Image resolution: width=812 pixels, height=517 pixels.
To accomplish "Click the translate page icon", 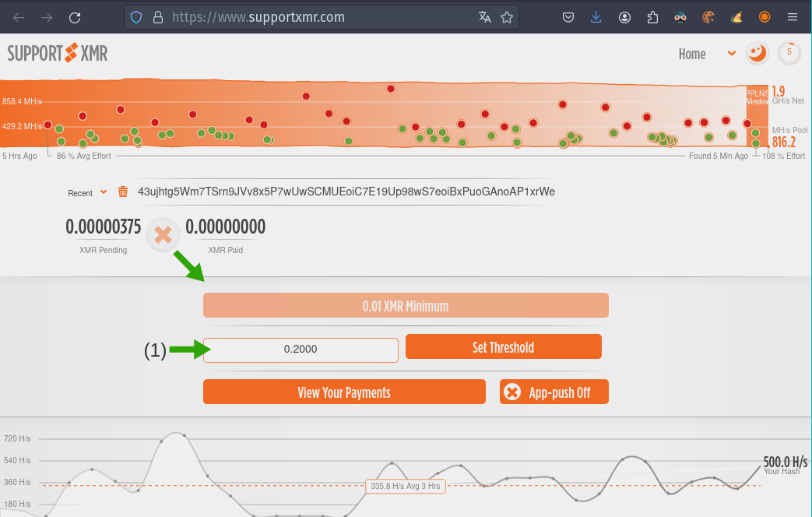I will [485, 17].
